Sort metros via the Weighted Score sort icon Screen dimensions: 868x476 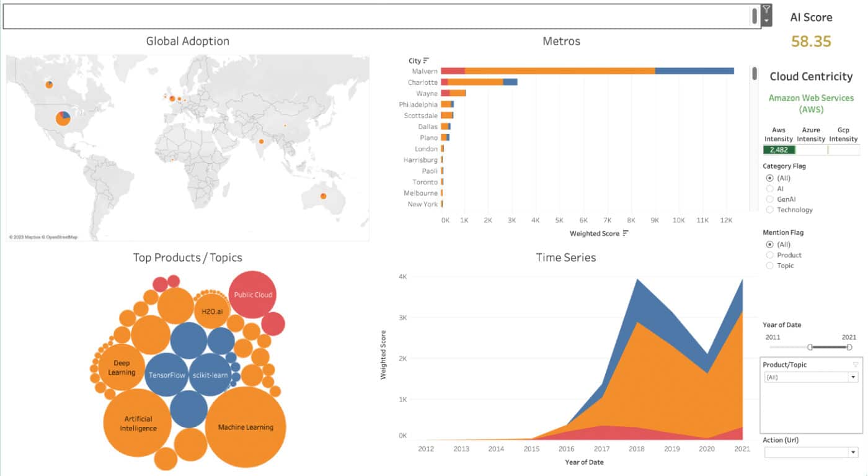point(624,233)
